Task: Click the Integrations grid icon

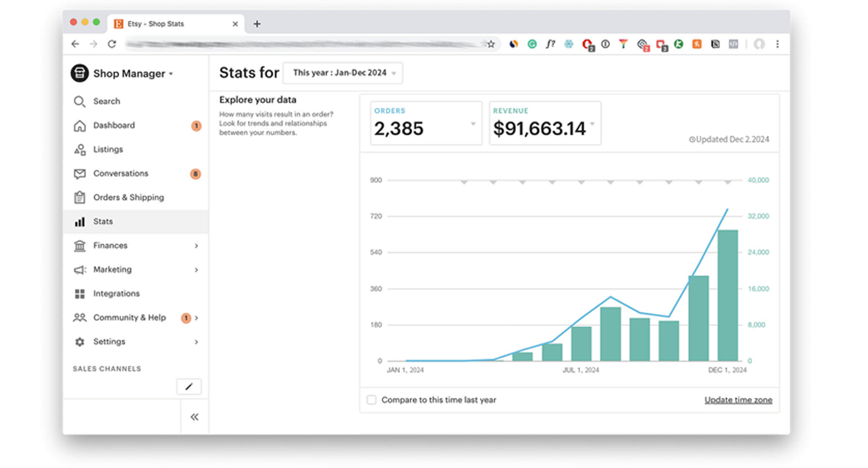Action: point(79,294)
